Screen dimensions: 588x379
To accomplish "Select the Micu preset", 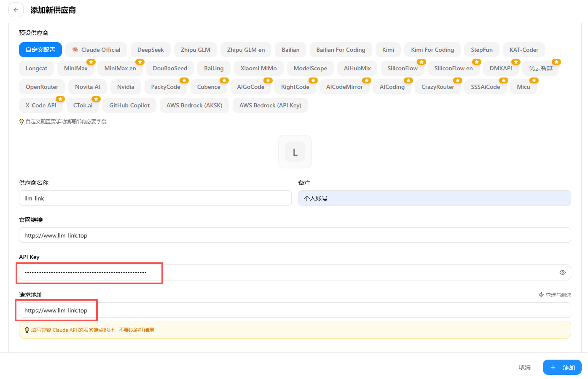I will (x=524, y=87).
